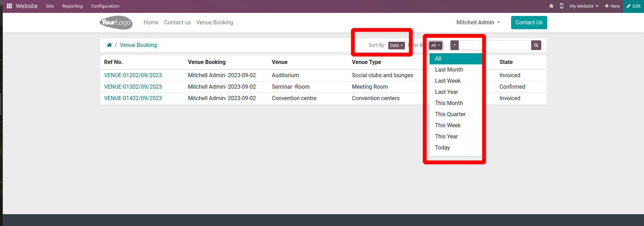Open the Configuration menu
Viewport: 644px width, 226px height.
[105, 6]
